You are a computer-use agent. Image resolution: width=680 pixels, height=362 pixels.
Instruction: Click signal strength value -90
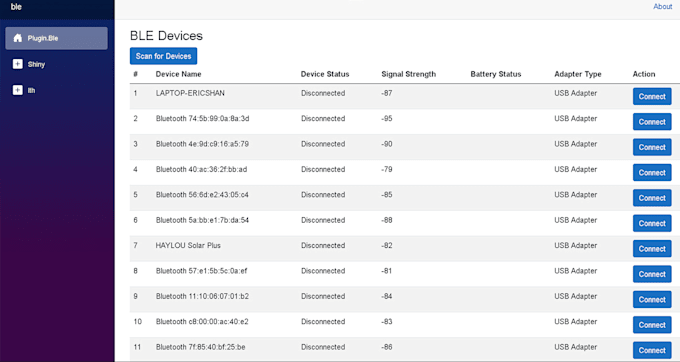tap(387, 144)
